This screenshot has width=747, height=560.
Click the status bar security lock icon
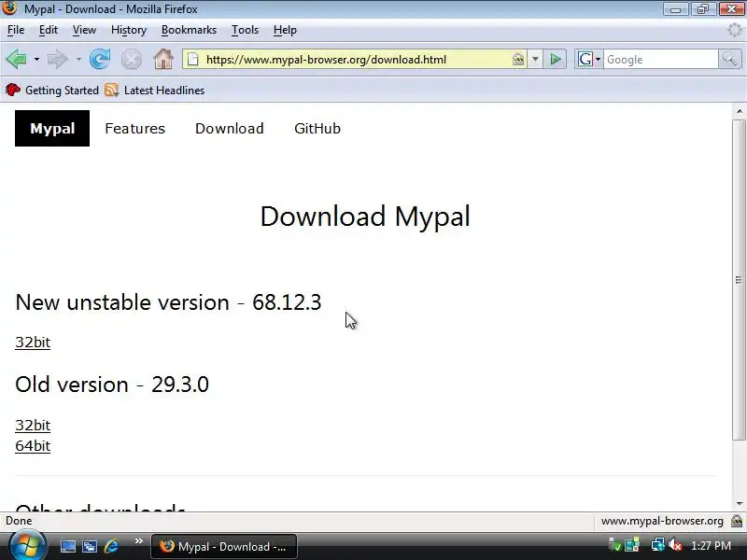point(737,521)
